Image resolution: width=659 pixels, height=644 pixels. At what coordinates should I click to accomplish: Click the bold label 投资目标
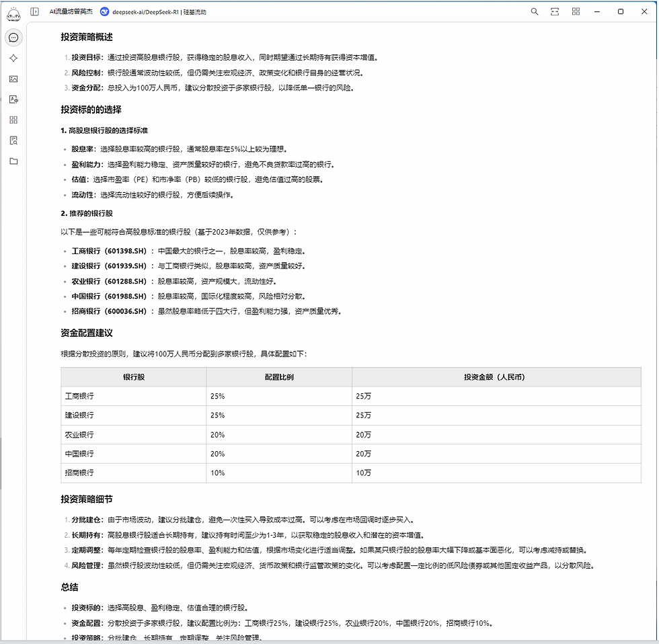click(86, 58)
